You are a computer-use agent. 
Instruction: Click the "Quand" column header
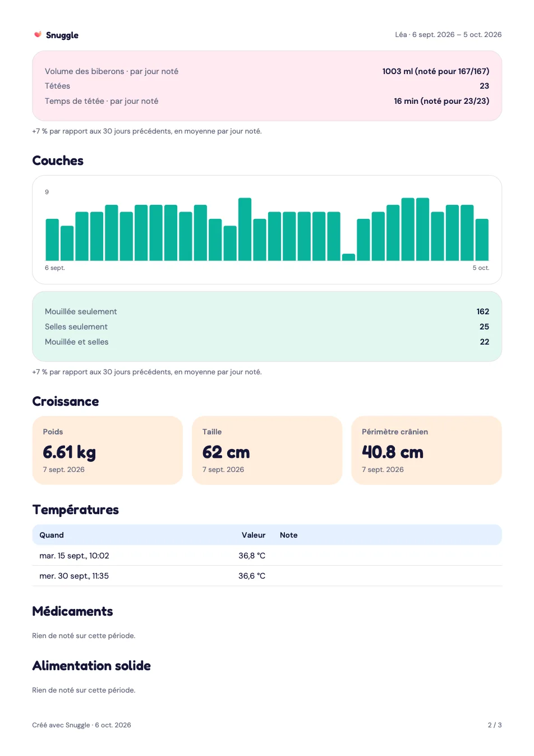[x=52, y=535]
